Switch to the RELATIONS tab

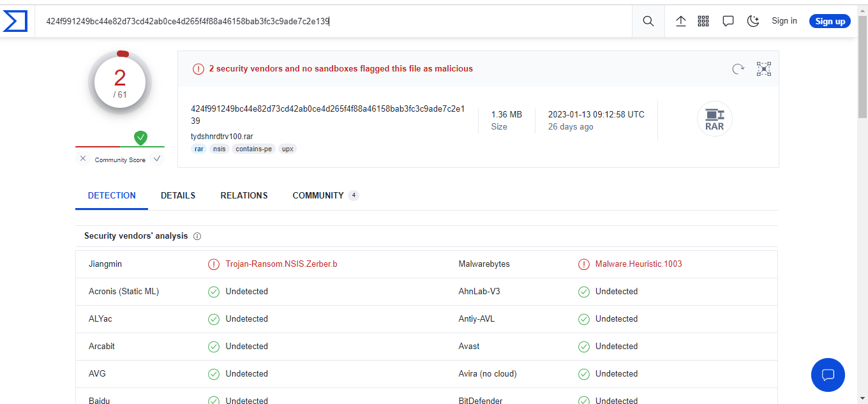pyautogui.click(x=244, y=195)
